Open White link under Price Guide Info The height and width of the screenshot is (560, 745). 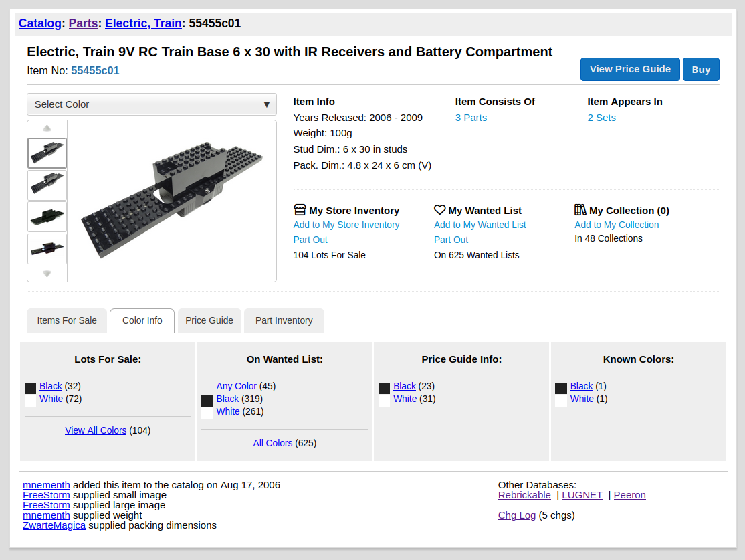click(405, 399)
